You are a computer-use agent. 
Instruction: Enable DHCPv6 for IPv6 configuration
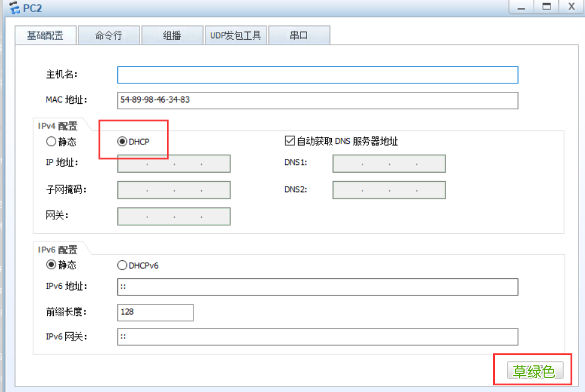tap(122, 265)
